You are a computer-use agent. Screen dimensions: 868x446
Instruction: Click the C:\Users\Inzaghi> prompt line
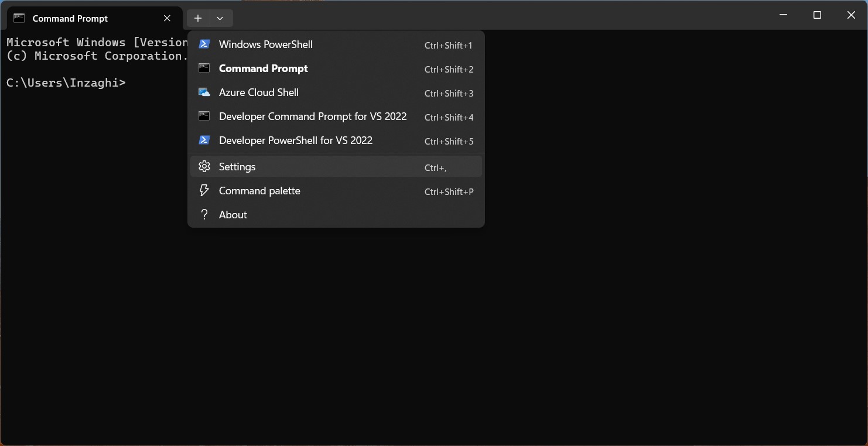pyautogui.click(x=66, y=83)
